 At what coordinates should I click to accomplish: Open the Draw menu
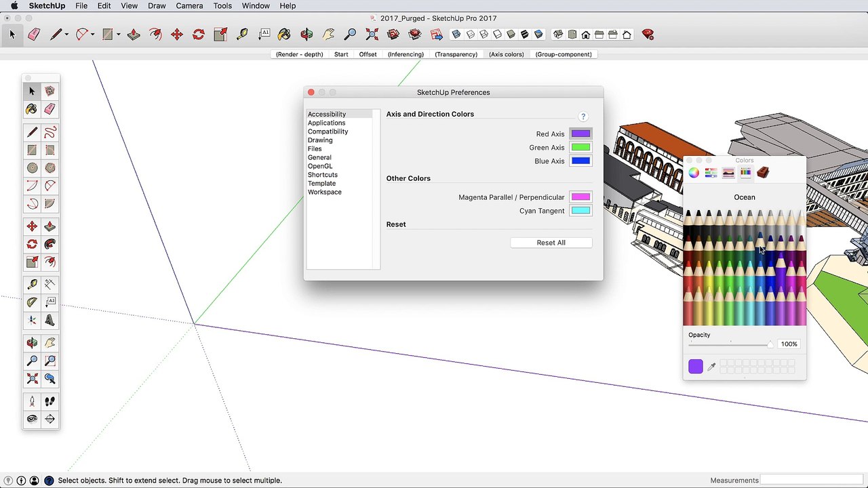157,5
